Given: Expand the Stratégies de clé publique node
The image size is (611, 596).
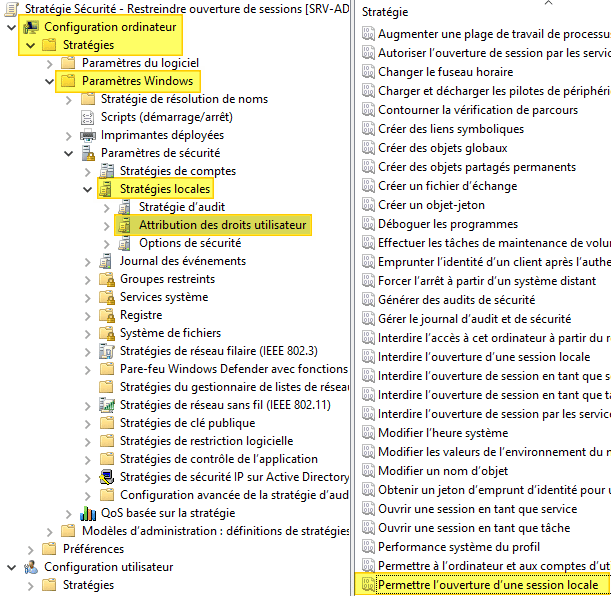Looking at the screenshot, I should tap(88, 423).
